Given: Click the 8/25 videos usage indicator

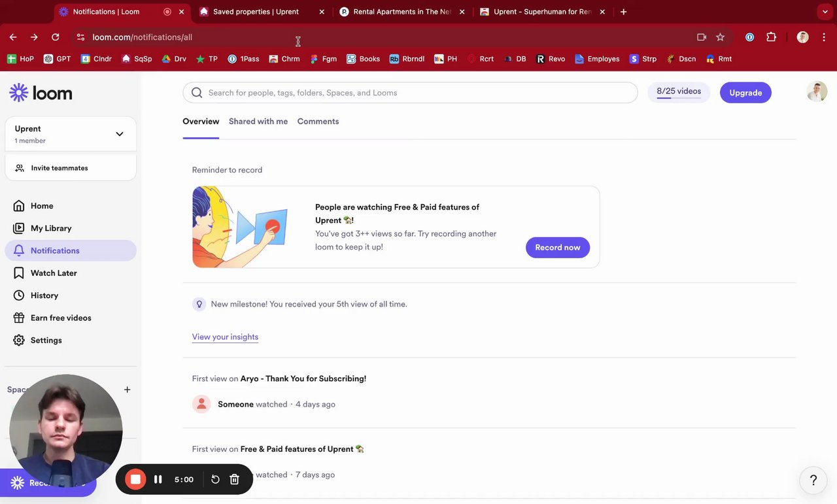Looking at the screenshot, I should (x=679, y=93).
